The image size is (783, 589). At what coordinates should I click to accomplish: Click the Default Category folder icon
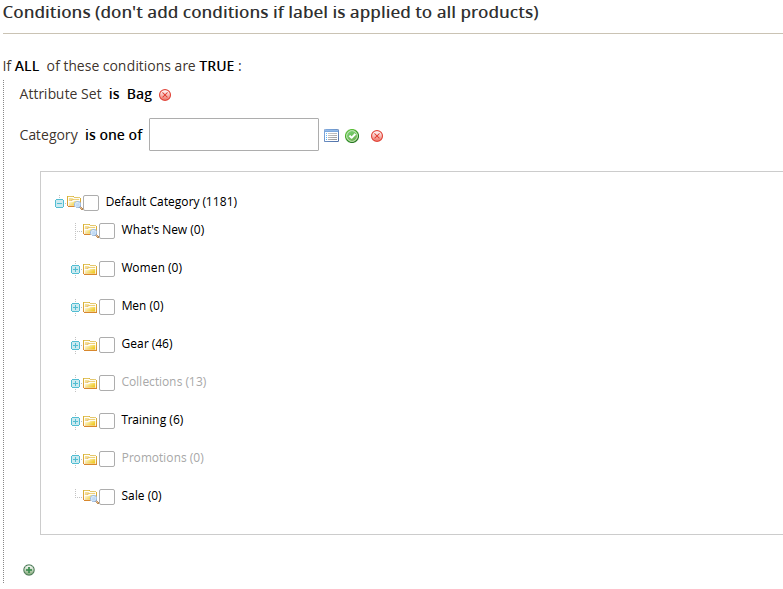[x=74, y=202]
